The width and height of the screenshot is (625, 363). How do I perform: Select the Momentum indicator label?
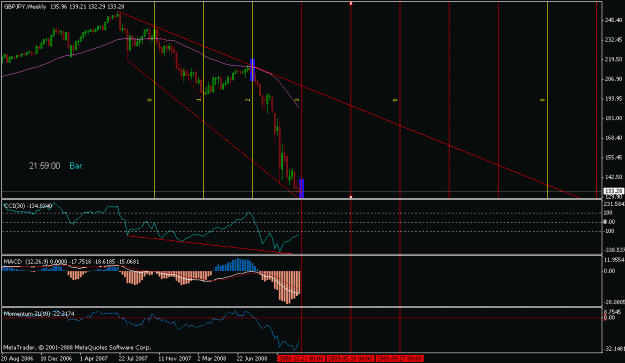point(39,314)
